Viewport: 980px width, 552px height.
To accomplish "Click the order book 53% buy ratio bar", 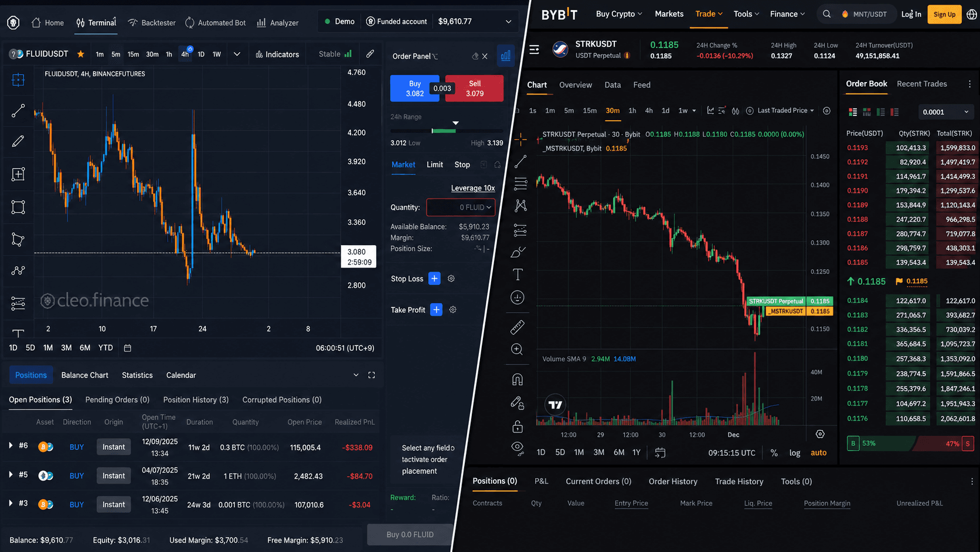I will point(881,443).
